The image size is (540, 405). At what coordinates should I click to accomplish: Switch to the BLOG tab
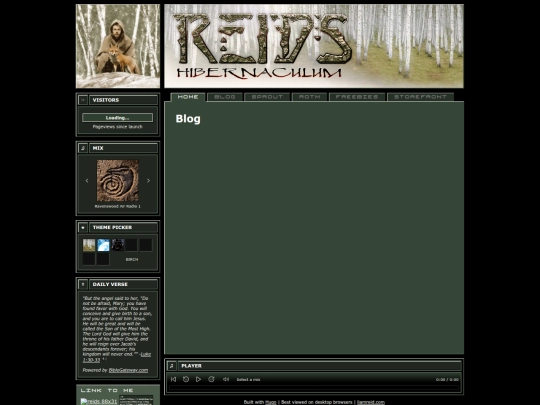point(225,97)
